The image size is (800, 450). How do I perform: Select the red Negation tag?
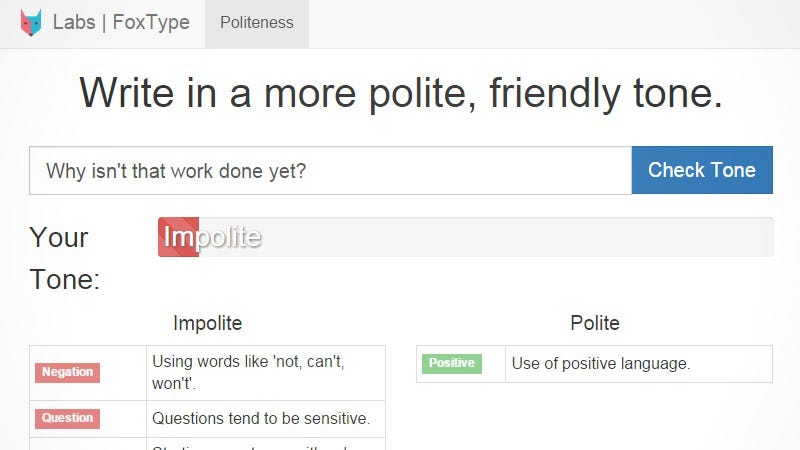[67, 372]
